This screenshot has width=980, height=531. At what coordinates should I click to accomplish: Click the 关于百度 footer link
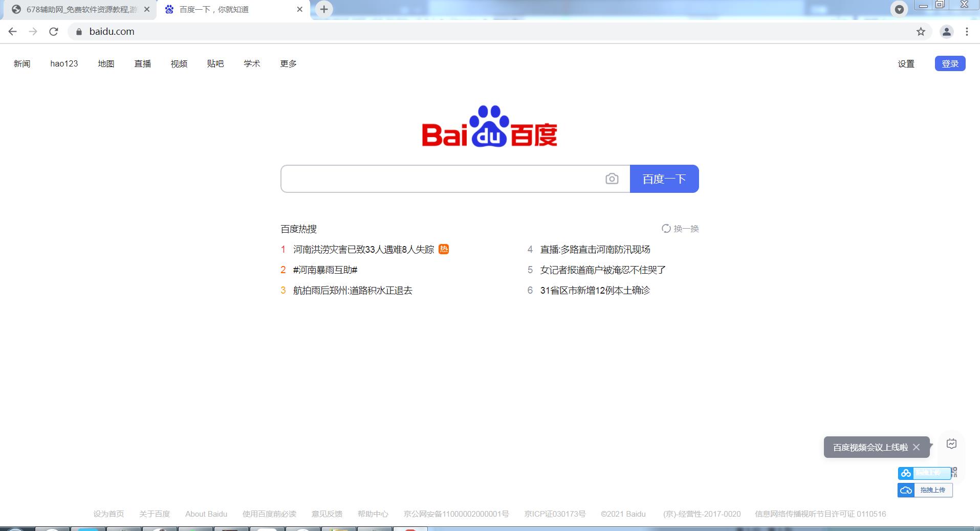pyautogui.click(x=155, y=514)
